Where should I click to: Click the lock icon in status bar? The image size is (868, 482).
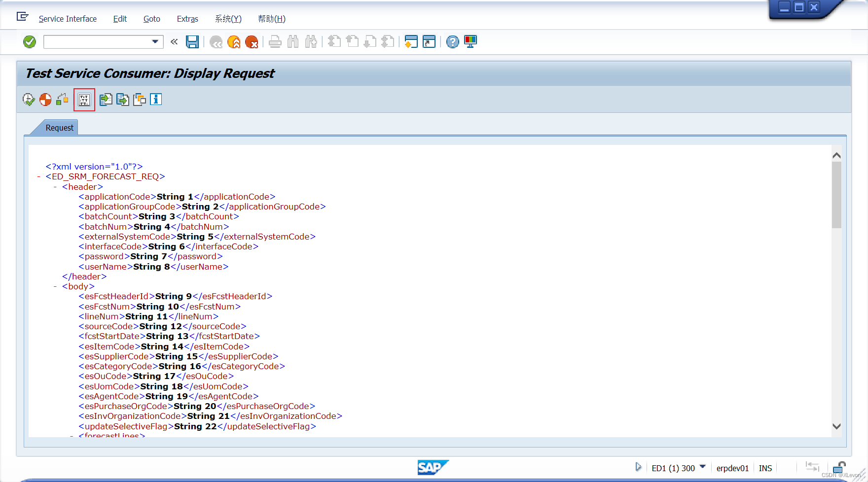point(839,467)
